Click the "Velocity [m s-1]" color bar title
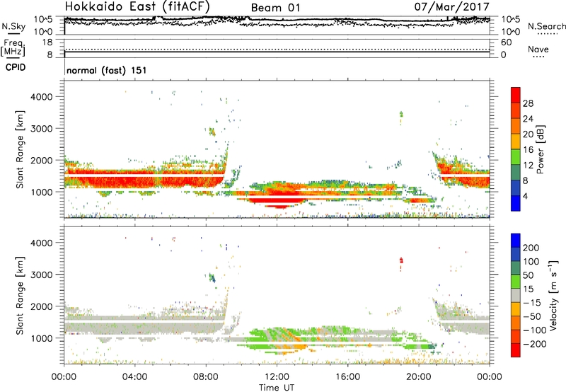Viewport: 566px width, 392px height. click(x=553, y=295)
